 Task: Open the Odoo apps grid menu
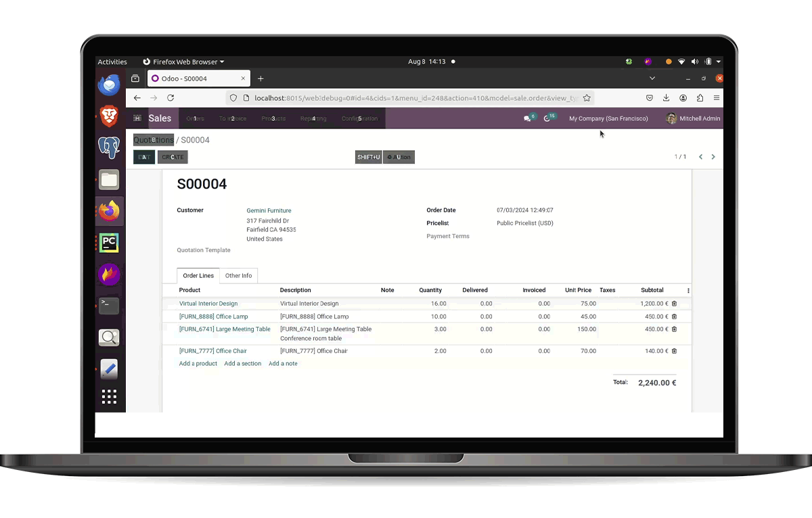[137, 118]
